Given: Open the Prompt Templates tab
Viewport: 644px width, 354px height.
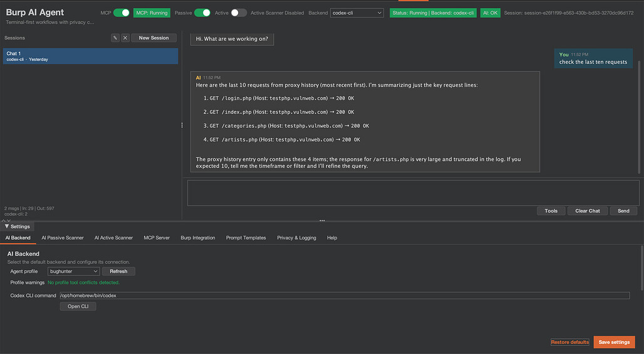Looking at the screenshot, I should 246,238.
